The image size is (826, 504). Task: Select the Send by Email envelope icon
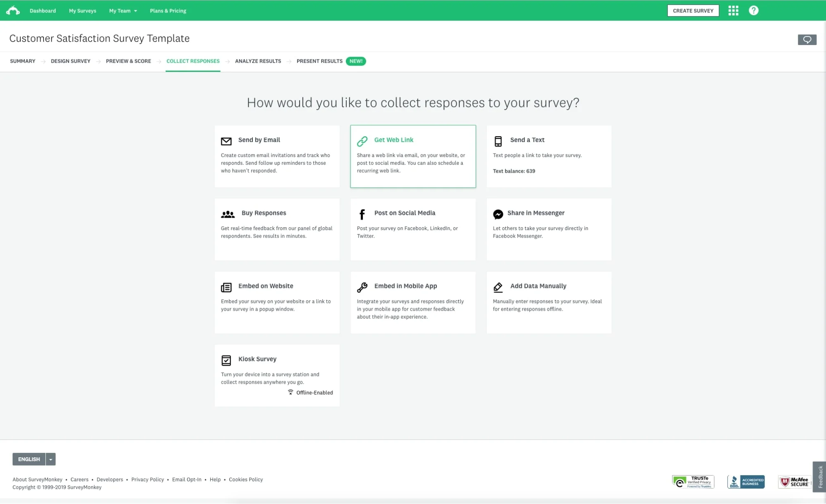point(226,141)
